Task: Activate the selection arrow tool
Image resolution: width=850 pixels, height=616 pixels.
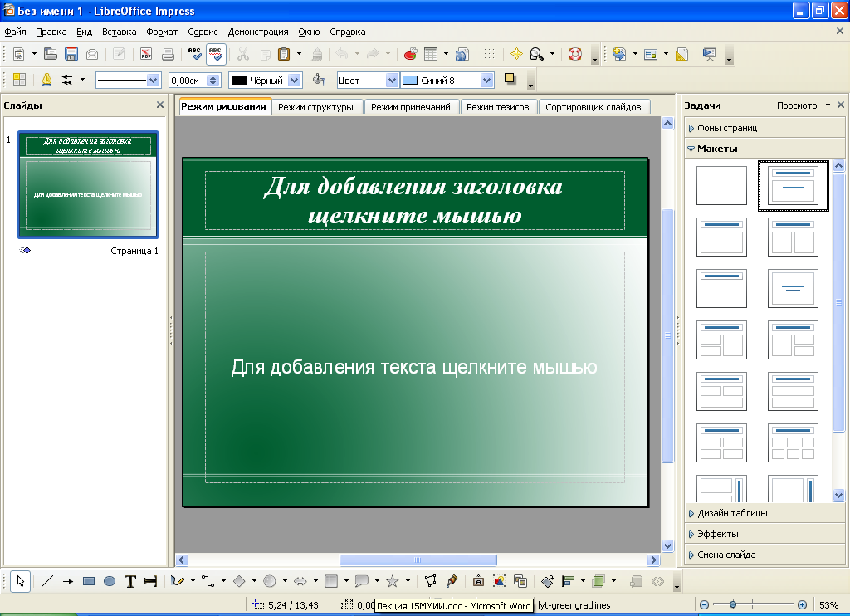Action: point(20,581)
